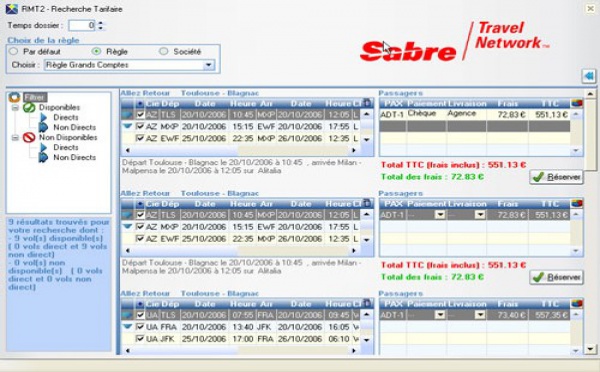The height and width of the screenshot is (372, 600).
Task: Toggle checkbox on UA TLS 07:55 row
Action: (140, 315)
